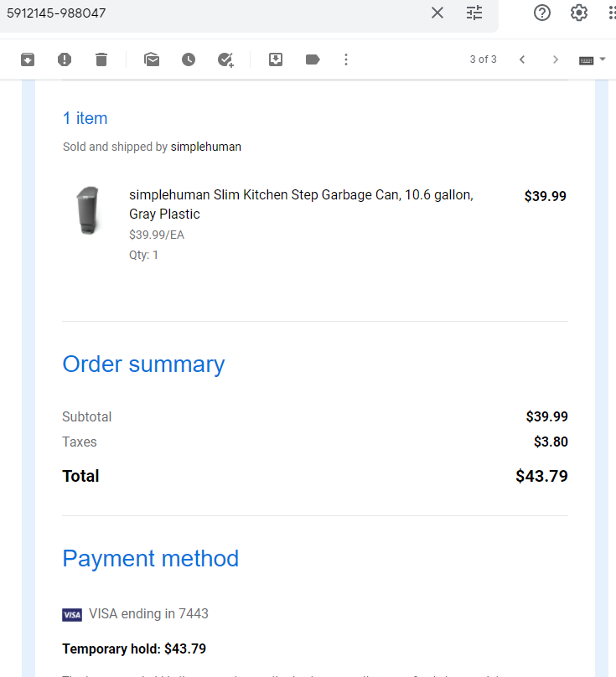Move email to inbox icon
The image size is (616, 677).
pos(276,59)
